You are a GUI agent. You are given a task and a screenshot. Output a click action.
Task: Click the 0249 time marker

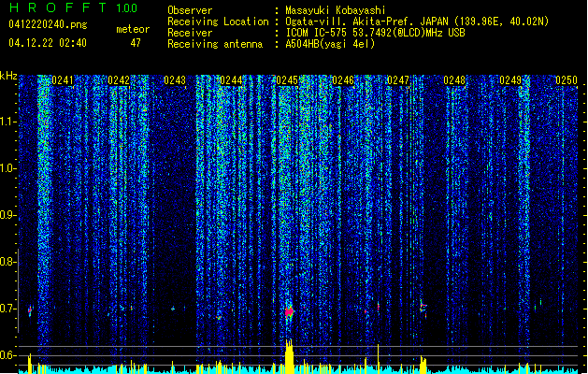click(x=510, y=80)
